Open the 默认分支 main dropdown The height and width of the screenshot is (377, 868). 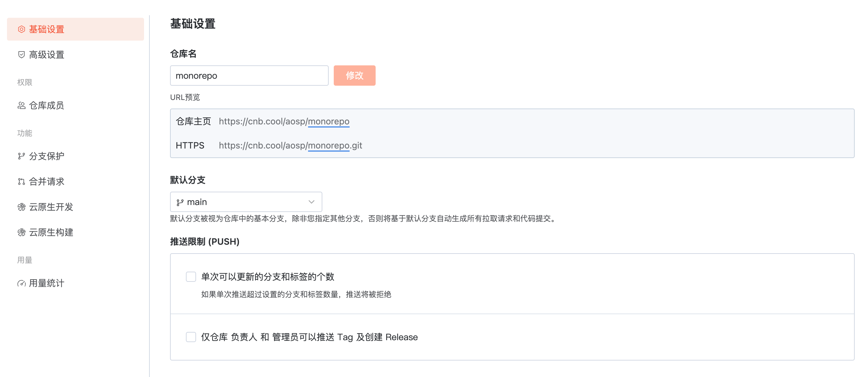[246, 202]
